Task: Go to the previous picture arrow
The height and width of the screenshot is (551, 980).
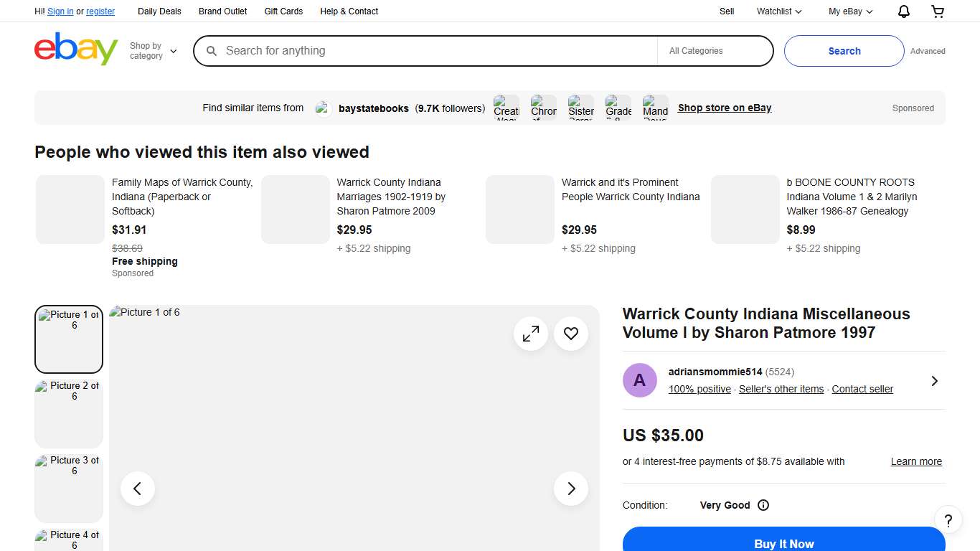Action: 138,489
